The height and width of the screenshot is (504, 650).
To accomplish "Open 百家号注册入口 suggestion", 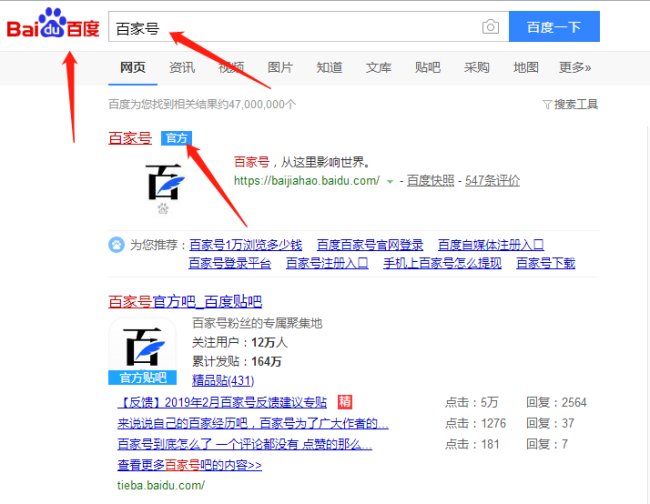I will click(x=327, y=263).
